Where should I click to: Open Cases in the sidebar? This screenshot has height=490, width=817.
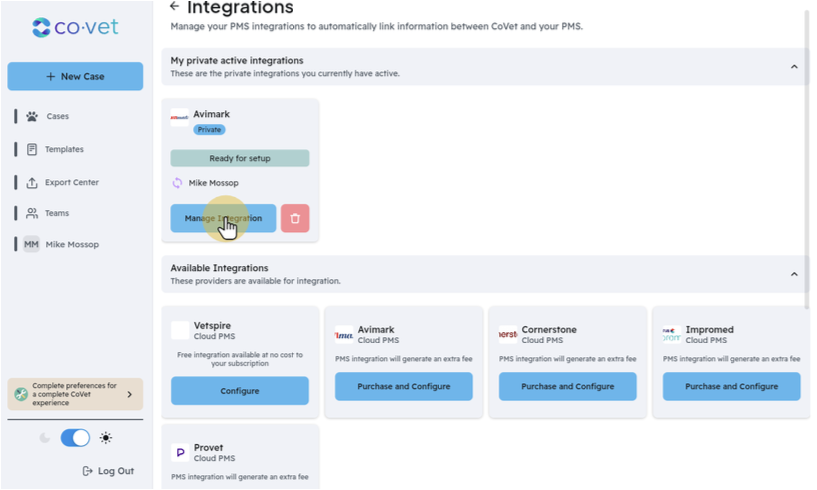(x=57, y=116)
